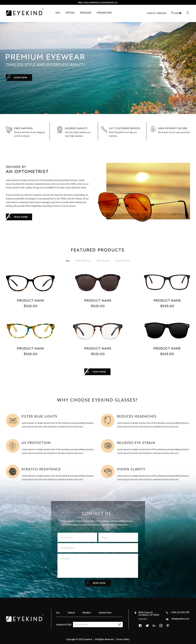Viewport: 196px width, 644px height.
Task: Switch to Best Seller products tab
Action: 103,261
